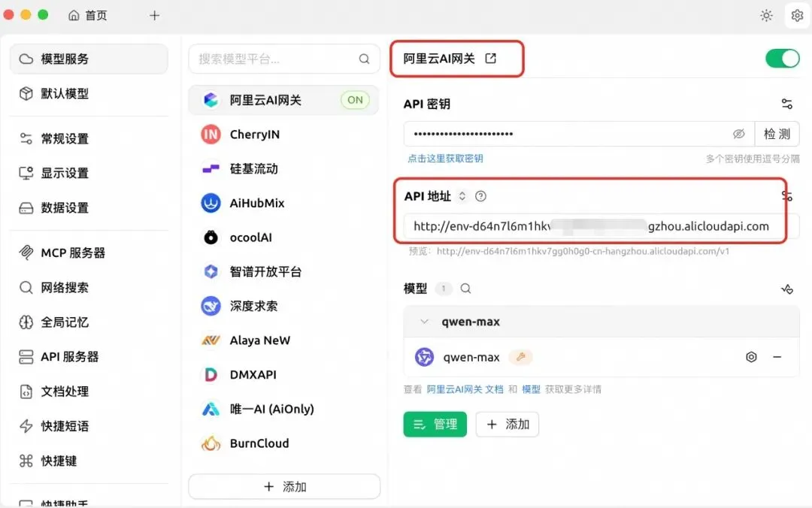812x508 pixels.
Task: Open API 服务器 settings
Action: pyautogui.click(x=89, y=357)
